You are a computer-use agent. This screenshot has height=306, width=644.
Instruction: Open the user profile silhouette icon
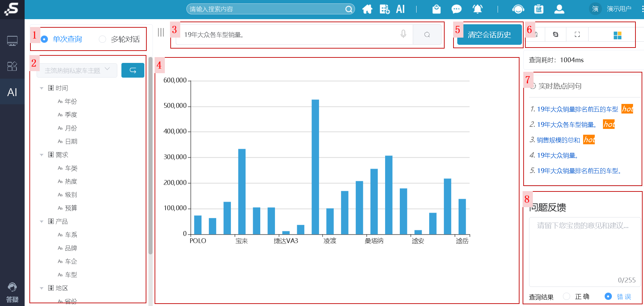point(559,9)
